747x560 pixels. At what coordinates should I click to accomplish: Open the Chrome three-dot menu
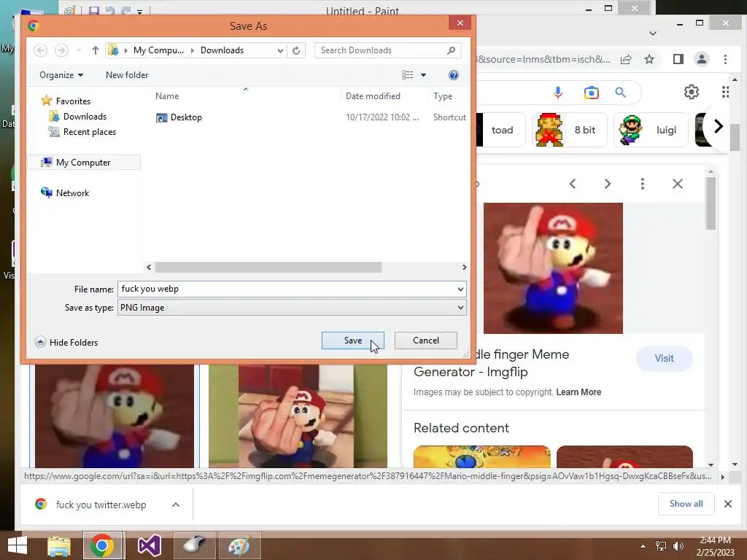(x=725, y=59)
